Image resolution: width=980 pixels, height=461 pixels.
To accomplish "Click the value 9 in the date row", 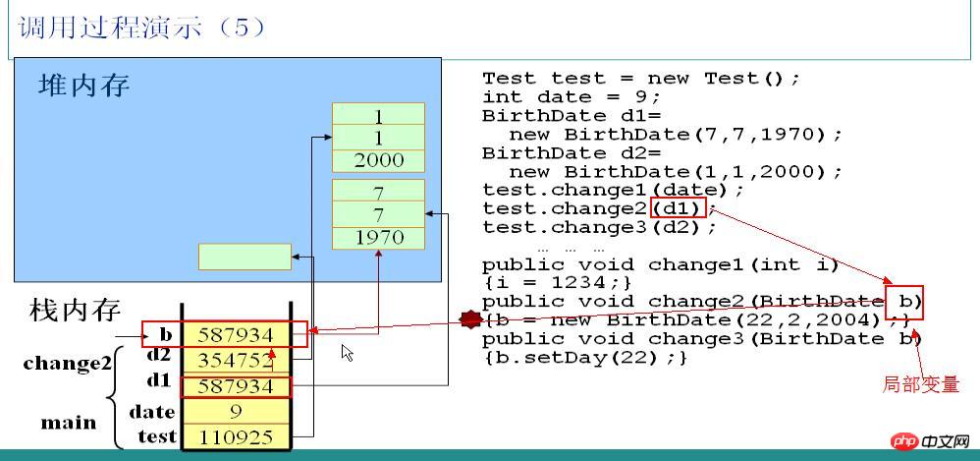I will click(x=236, y=412).
